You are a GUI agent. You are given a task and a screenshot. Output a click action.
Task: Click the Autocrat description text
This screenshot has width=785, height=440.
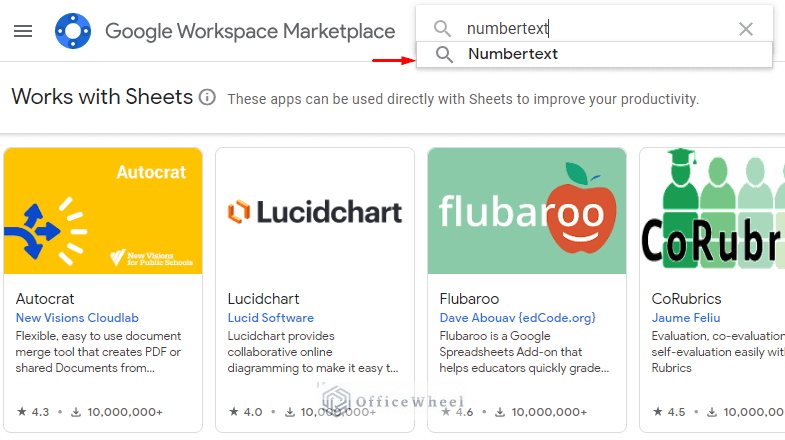pyautogui.click(x=98, y=352)
